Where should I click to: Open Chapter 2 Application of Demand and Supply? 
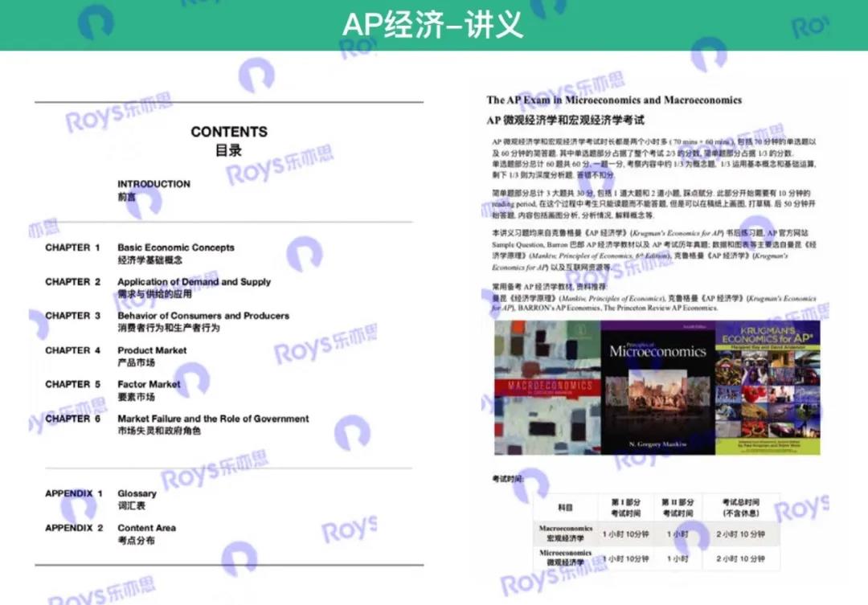click(x=194, y=288)
